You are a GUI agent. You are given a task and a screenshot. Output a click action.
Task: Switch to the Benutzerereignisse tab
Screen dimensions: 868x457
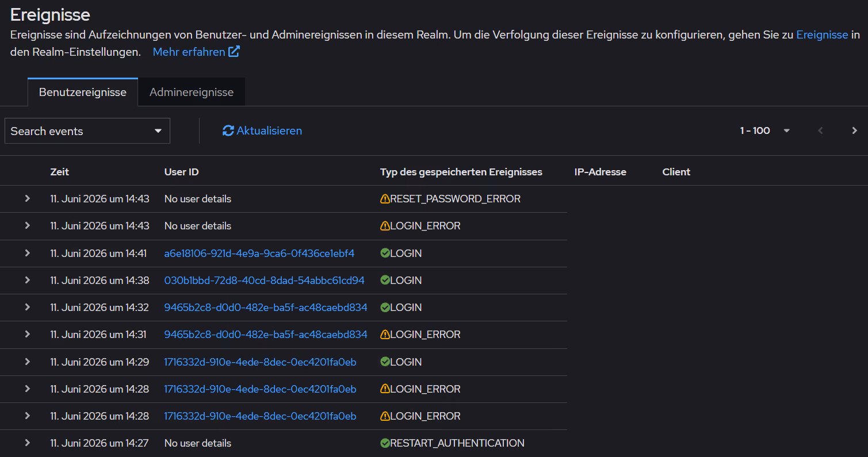(x=83, y=92)
